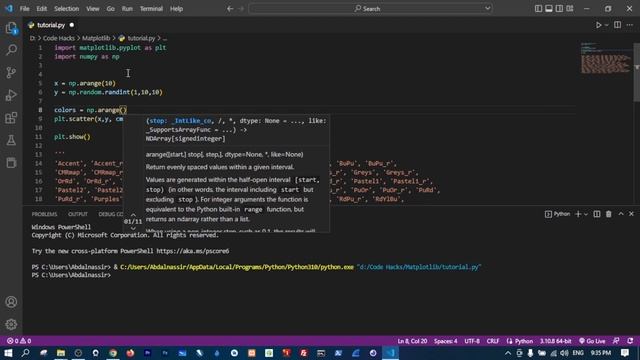
Task: Open the Help menu
Action: [x=176, y=9]
